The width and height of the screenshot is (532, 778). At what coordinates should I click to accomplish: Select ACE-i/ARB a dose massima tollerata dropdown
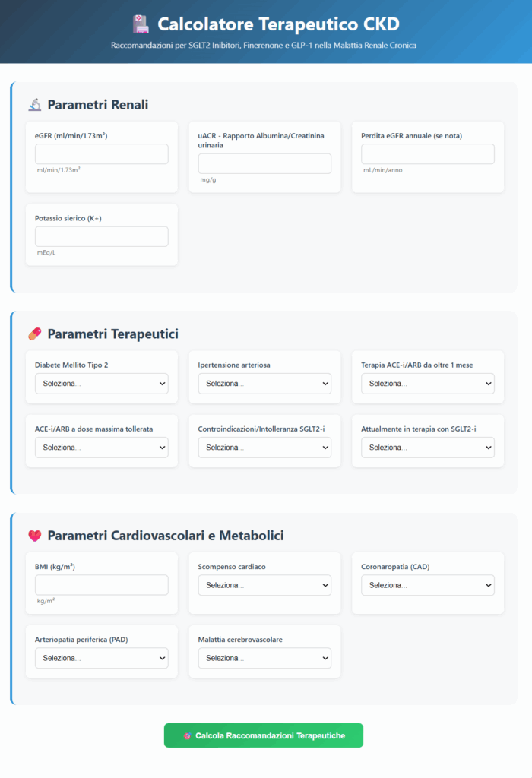[x=102, y=448]
